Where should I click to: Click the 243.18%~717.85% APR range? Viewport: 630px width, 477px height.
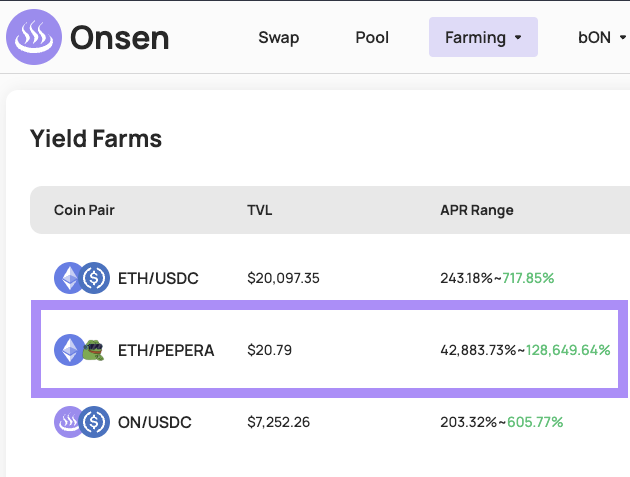click(x=497, y=278)
